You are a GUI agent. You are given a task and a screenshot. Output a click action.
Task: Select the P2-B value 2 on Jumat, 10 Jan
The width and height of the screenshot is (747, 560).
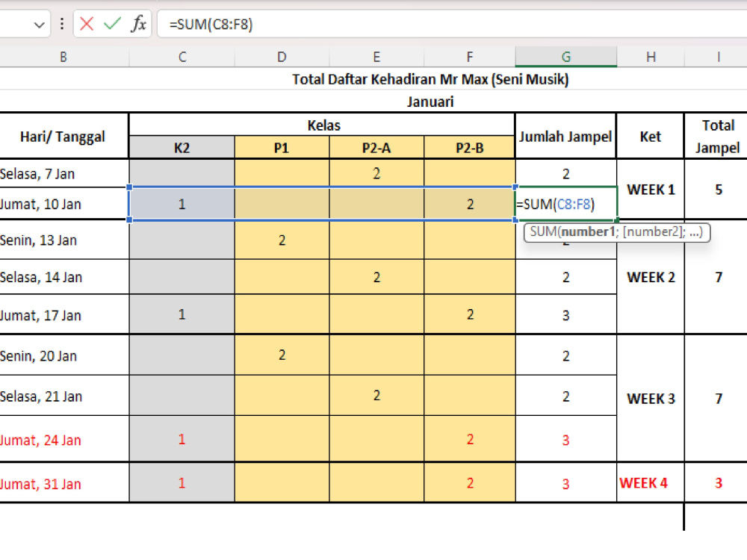[470, 204]
